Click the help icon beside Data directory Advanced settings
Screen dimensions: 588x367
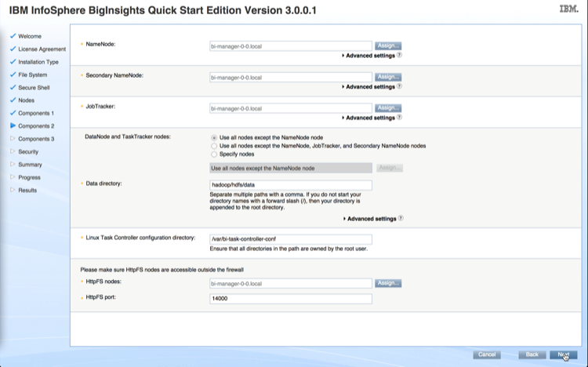401,219
